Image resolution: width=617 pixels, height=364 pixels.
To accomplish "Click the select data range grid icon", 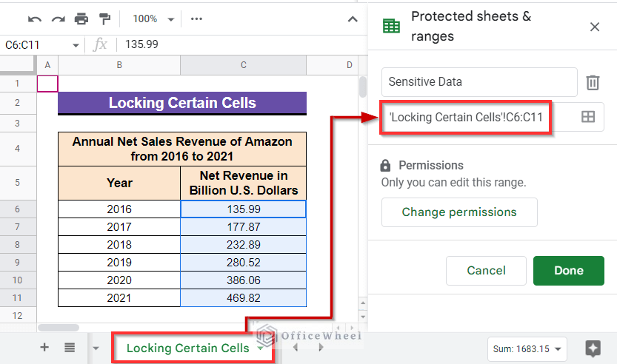I will (588, 117).
